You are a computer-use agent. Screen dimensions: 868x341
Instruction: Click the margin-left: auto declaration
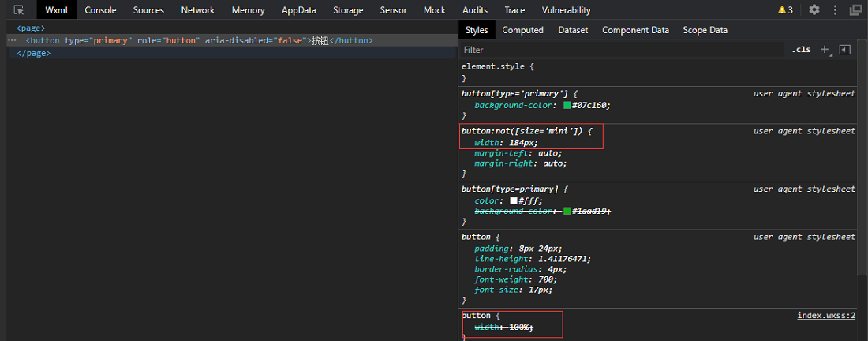coord(518,153)
